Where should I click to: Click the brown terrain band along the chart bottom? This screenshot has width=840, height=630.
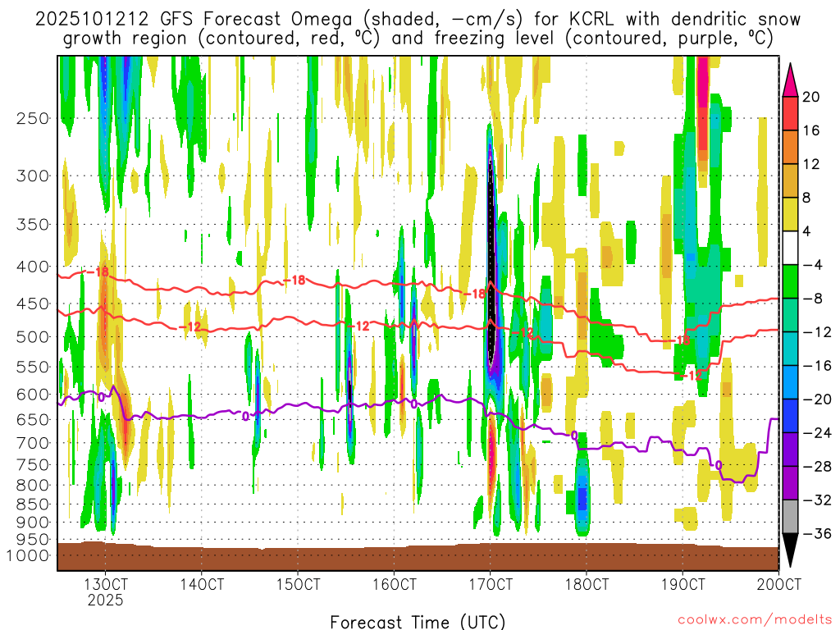[x=418, y=558]
